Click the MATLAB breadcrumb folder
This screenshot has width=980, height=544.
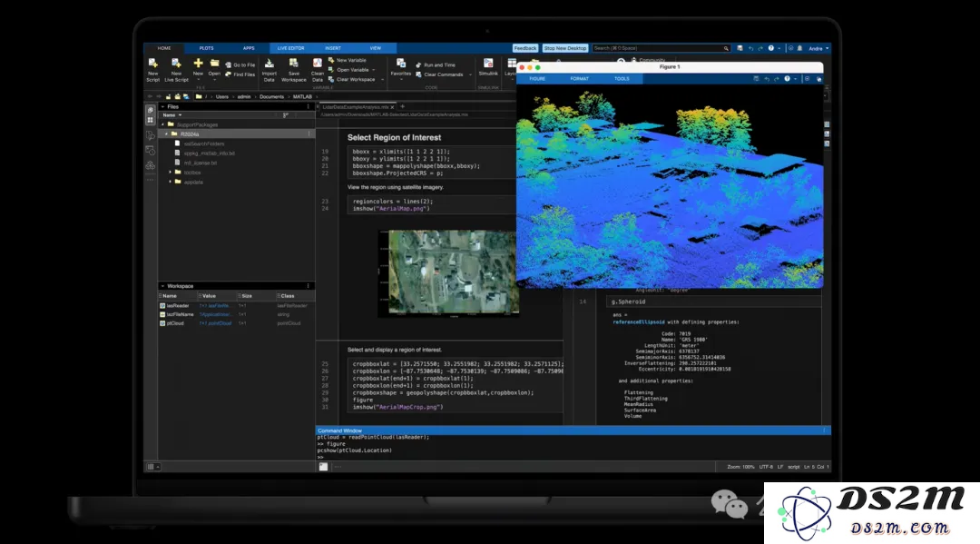point(302,97)
